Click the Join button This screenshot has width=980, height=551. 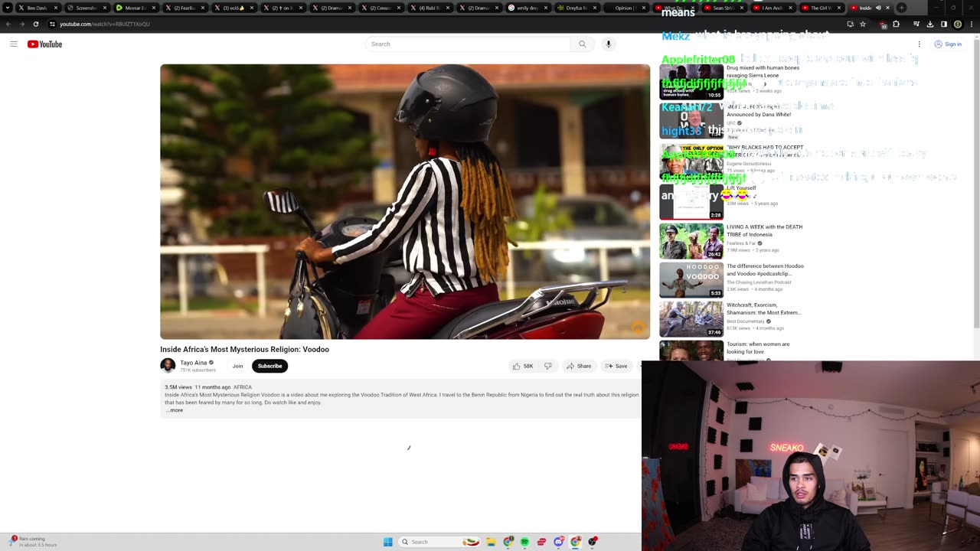coord(237,366)
